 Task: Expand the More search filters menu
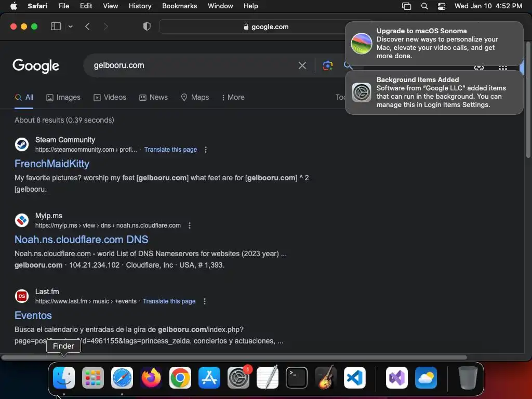[x=233, y=97]
